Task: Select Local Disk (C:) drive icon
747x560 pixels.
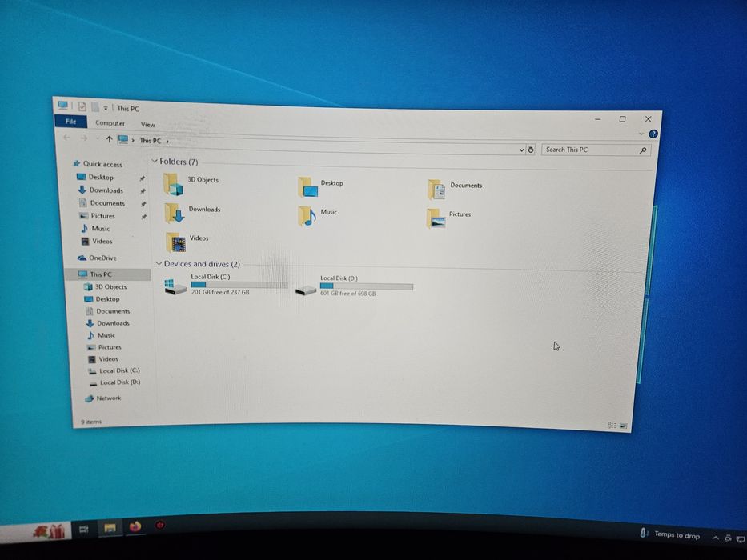Action: click(x=175, y=286)
